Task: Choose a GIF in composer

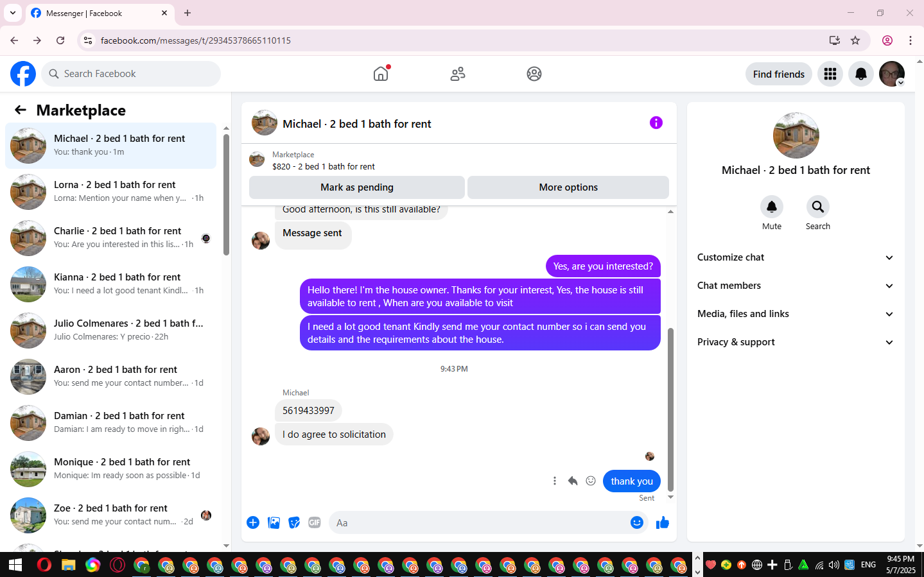Action: [315, 522]
